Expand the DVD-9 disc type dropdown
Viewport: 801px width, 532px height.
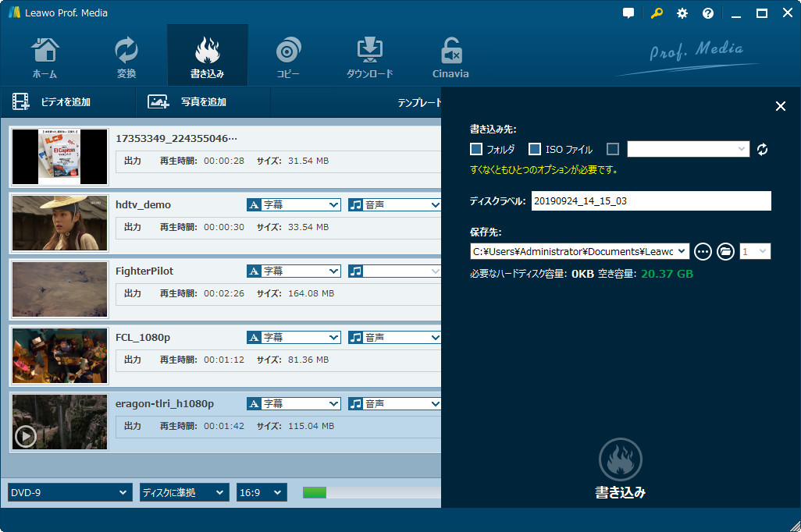click(69, 492)
